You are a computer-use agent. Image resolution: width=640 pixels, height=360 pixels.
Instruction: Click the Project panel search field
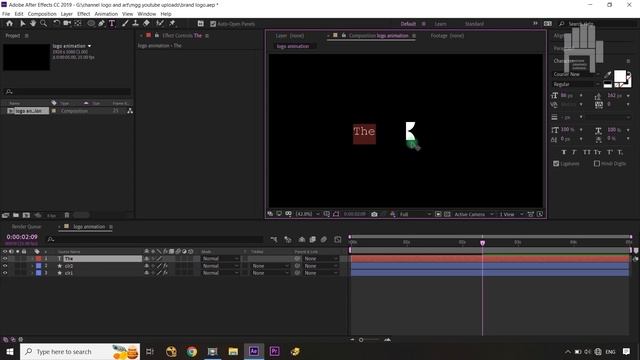point(67,92)
